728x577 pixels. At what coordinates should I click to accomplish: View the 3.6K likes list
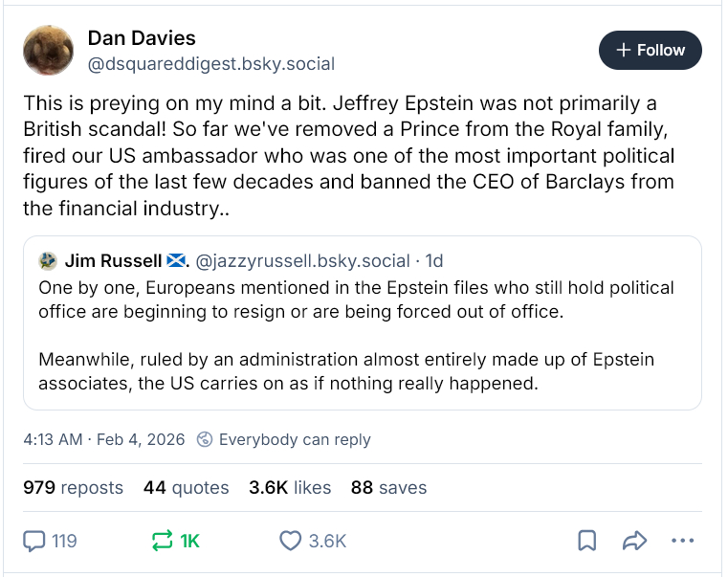click(289, 487)
